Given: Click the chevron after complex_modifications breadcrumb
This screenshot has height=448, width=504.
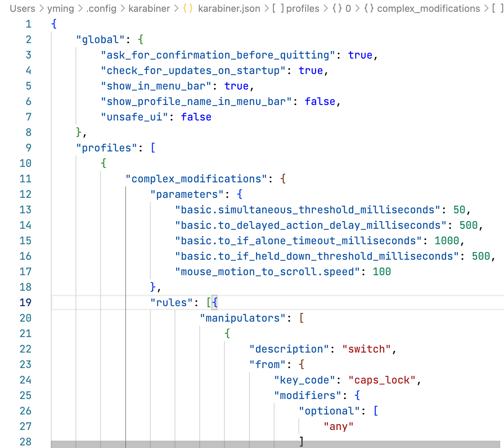Looking at the screenshot, I should [x=486, y=8].
